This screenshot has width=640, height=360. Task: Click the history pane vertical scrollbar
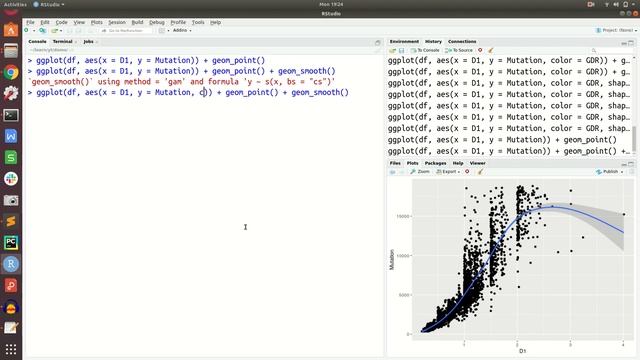pyautogui.click(x=634, y=139)
